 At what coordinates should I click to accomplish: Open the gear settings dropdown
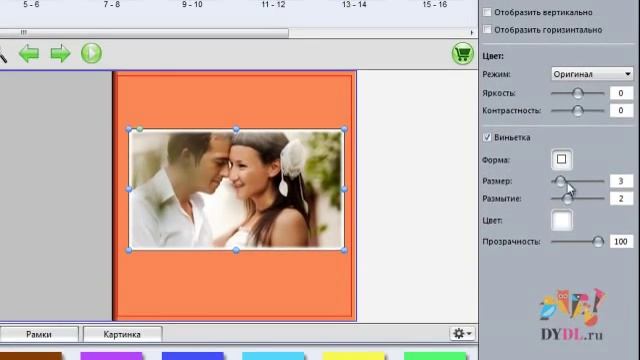click(x=462, y=333)
